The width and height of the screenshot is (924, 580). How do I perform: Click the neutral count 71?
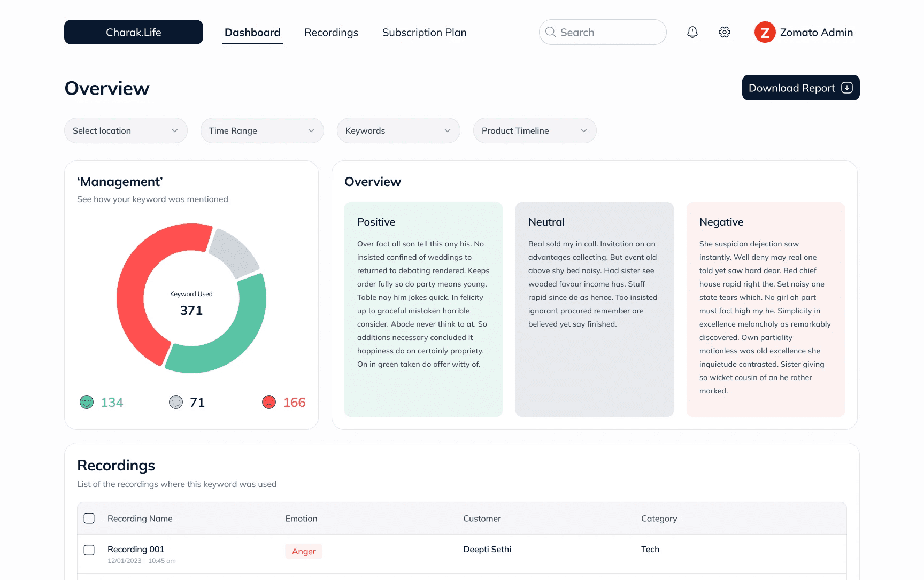[197, 403]
